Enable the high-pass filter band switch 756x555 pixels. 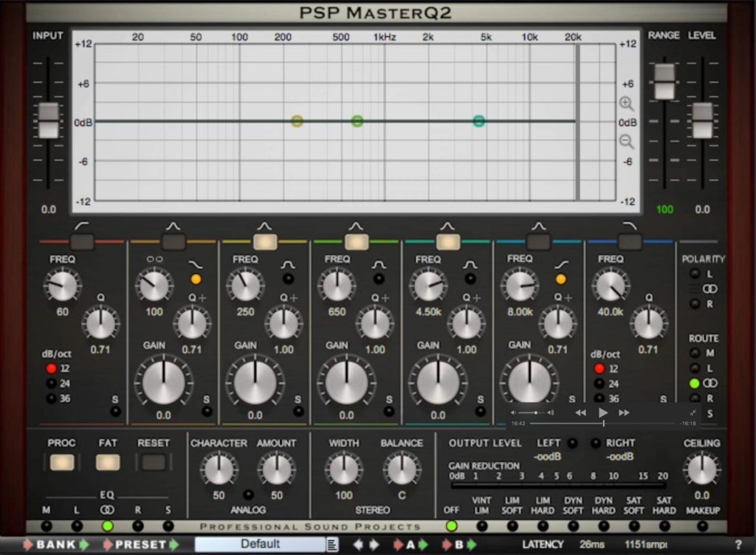82,241
